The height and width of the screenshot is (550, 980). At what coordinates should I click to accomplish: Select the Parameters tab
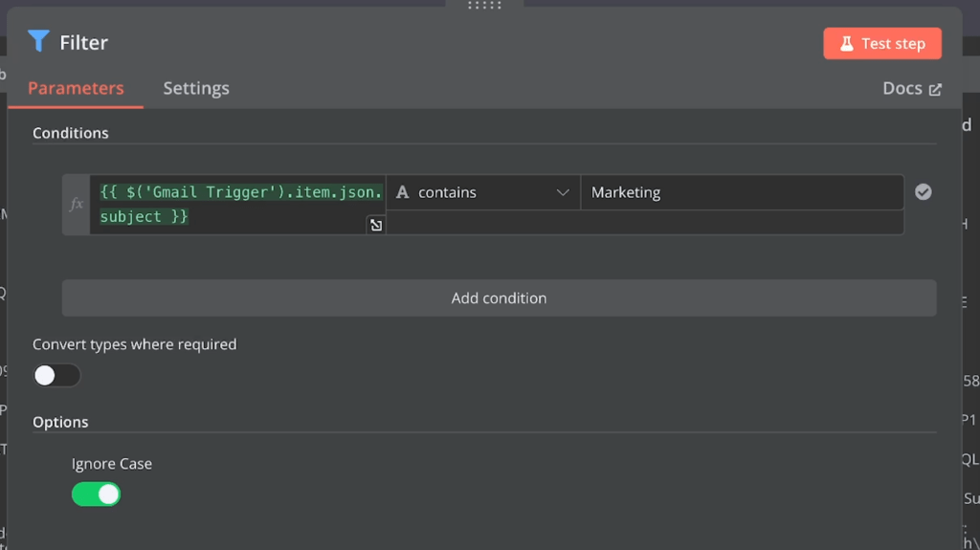(x=76, y=88)
